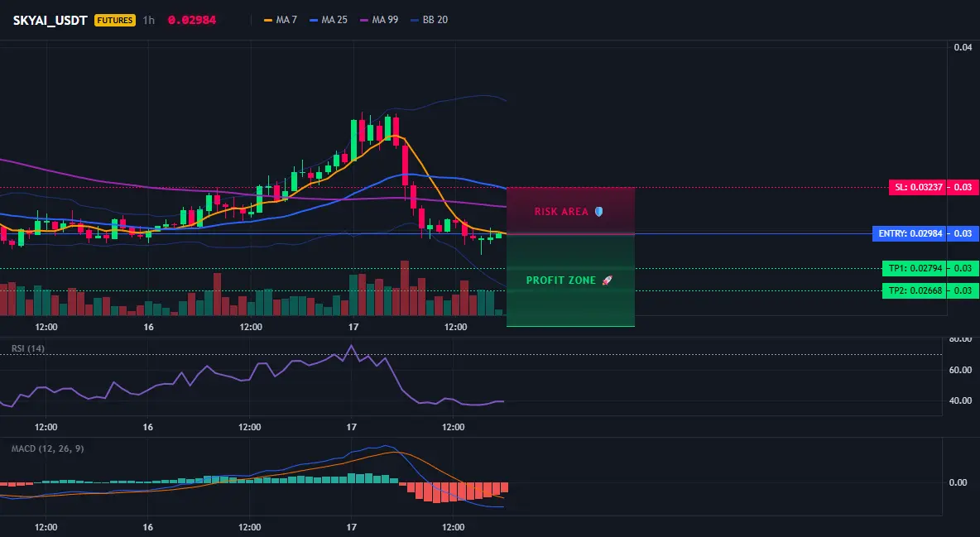Click the 17 date label under RSI pane

click(352, 427)
